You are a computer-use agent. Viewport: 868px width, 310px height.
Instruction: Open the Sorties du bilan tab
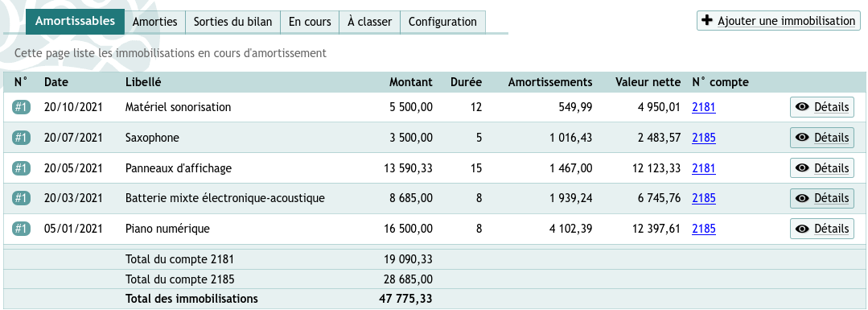click(x=233, y=22)
